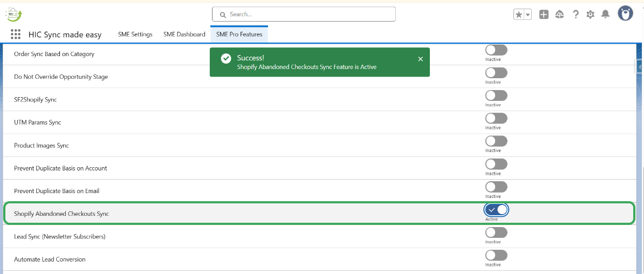
Task: Click 'Product Images Sync' row text
Action: click(42, 146)
